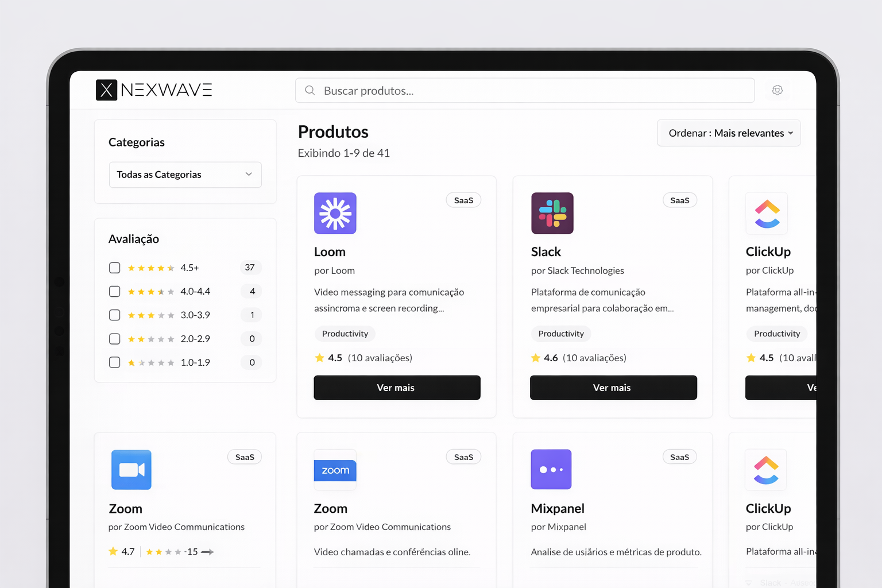Open the Loom app icon

click(x=335, y=213)
